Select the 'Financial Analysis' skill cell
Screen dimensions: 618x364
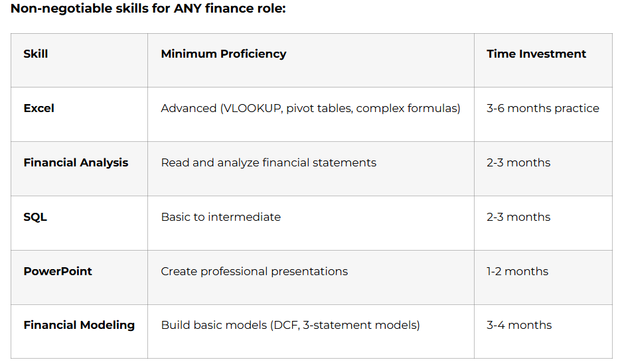point(76,163)
